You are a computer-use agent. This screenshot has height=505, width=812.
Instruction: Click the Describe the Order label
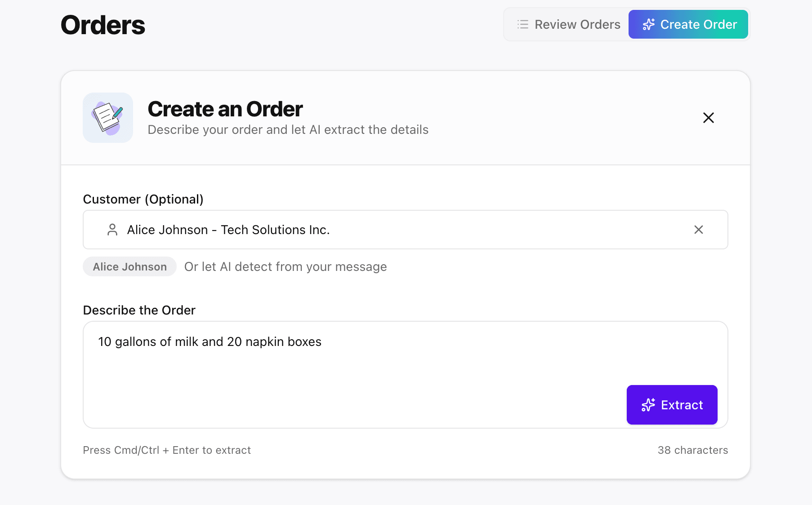tap(139, 310)
